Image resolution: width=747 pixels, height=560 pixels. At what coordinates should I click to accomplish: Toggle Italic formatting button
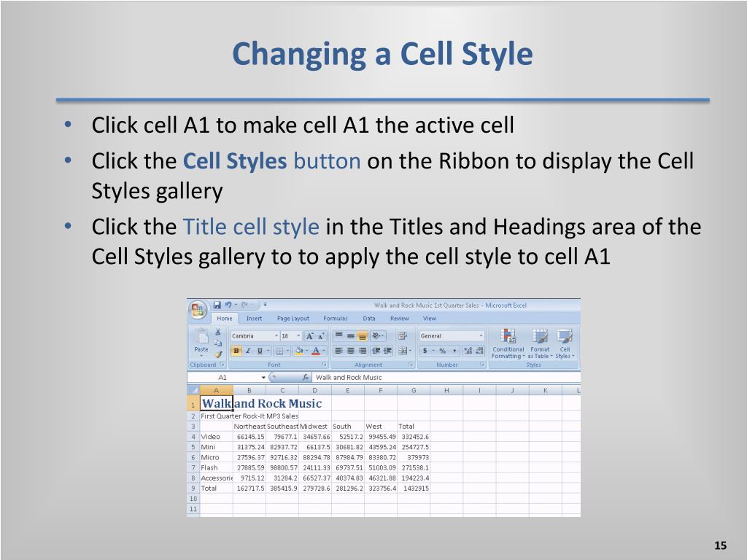click(x=248, y=351)
